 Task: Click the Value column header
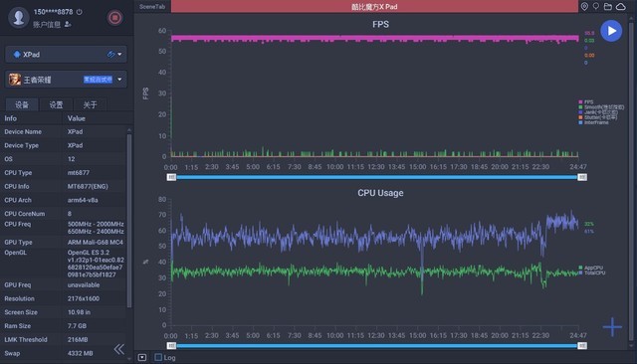pyautogui.click(x=77, y=118)
